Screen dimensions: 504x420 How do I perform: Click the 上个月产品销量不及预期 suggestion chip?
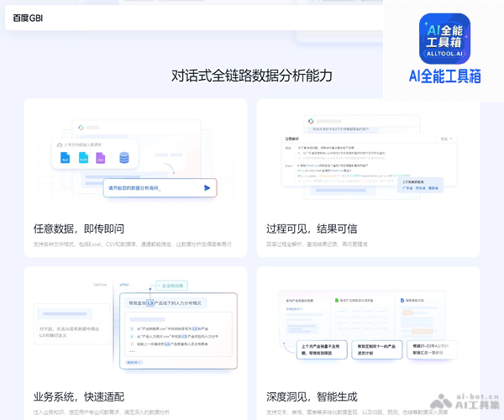(x=322, y=349)
